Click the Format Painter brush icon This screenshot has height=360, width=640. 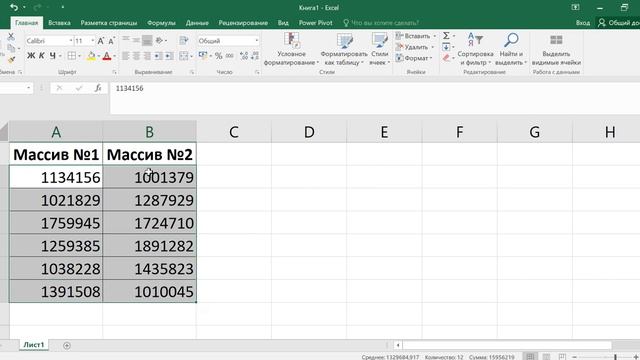coord(11,60)
